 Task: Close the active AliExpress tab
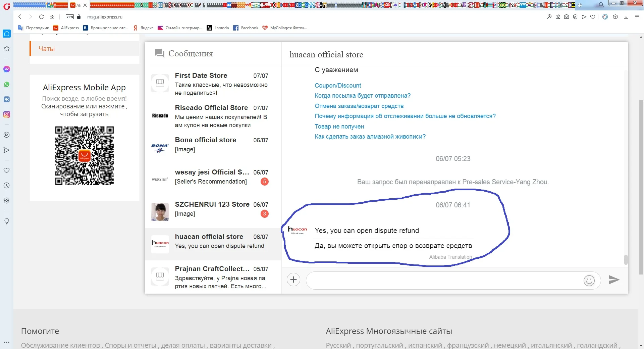(x=85, y=5)
